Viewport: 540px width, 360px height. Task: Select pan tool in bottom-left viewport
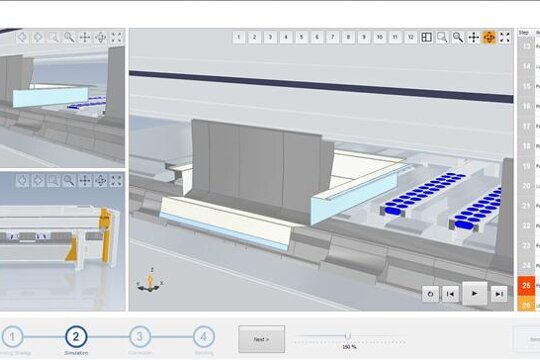point(85,181)
